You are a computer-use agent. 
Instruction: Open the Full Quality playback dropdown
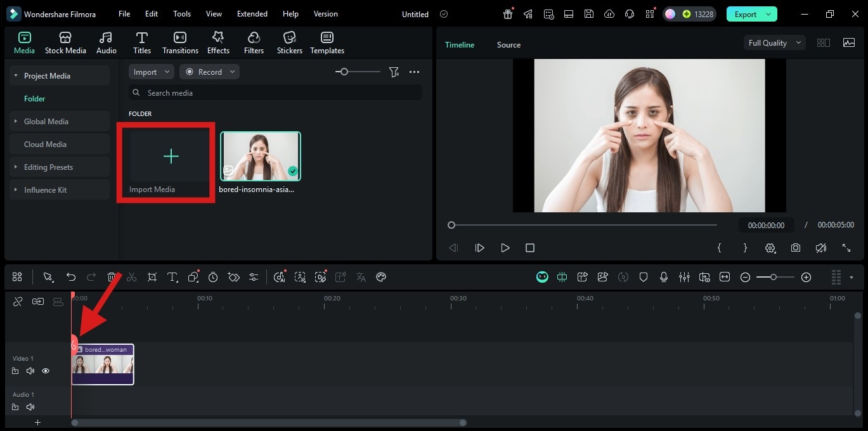click(x=774, y=42)
